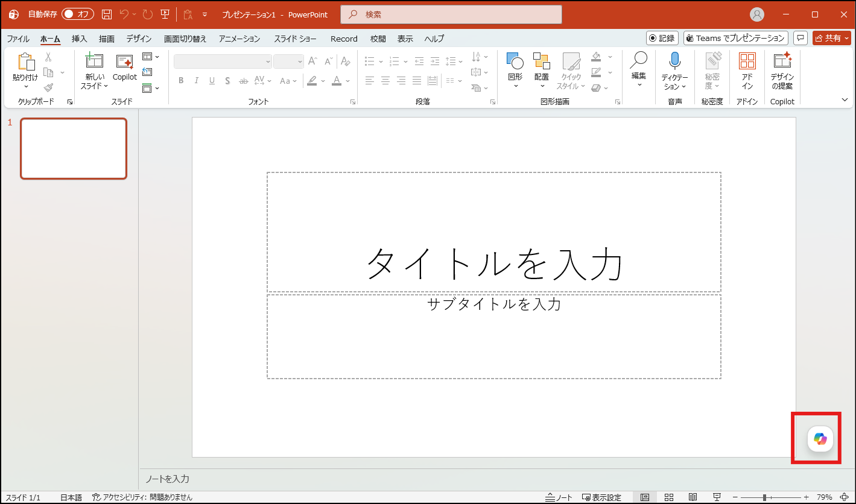Collapse the ribbon with chevron
856x504 pixels.
[845, 99]
